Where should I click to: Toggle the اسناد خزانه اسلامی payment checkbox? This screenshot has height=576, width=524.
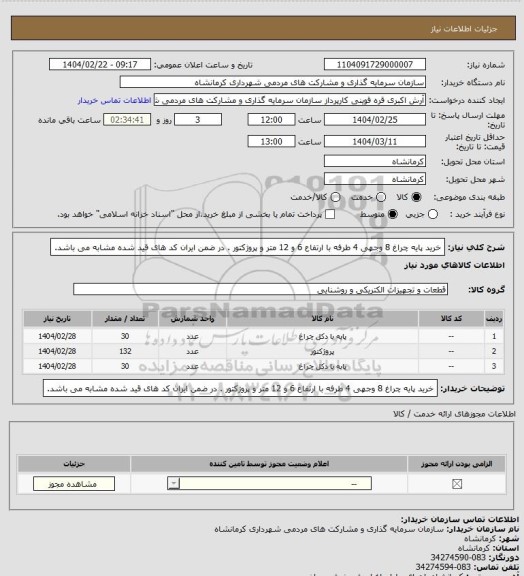click(330, 214)
